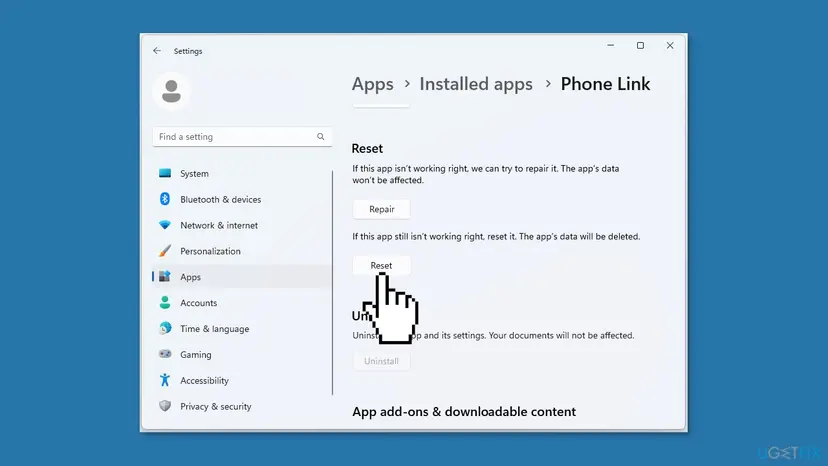Image resolution: width=828 pixels, height=466 pixels.
Task: Click the Gaming controller icon
Action: point(165,354)
